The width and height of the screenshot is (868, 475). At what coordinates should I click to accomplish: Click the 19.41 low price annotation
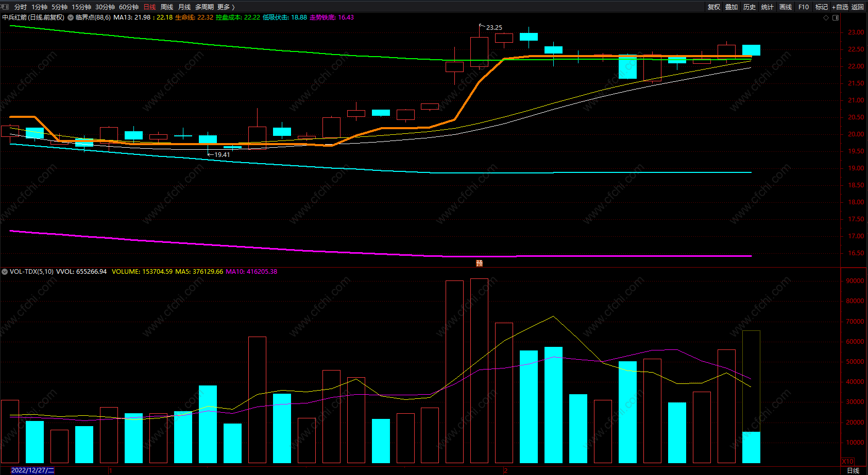pos(223,155)
